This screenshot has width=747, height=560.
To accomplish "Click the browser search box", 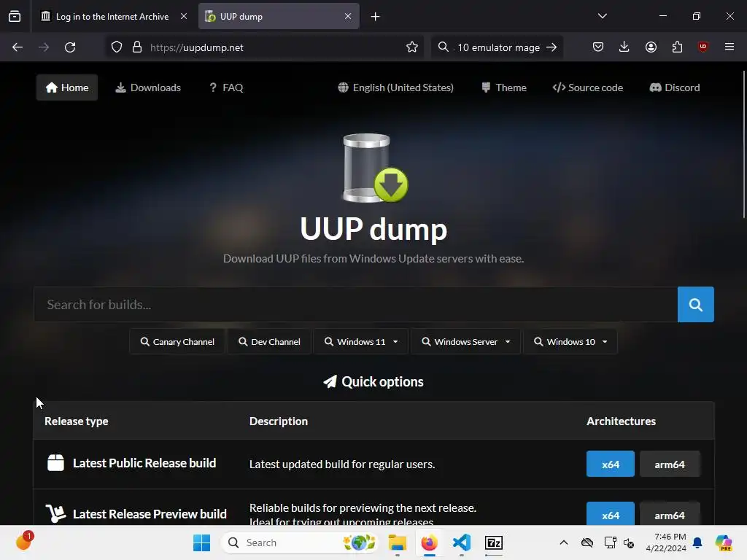I will coord(498,47).
